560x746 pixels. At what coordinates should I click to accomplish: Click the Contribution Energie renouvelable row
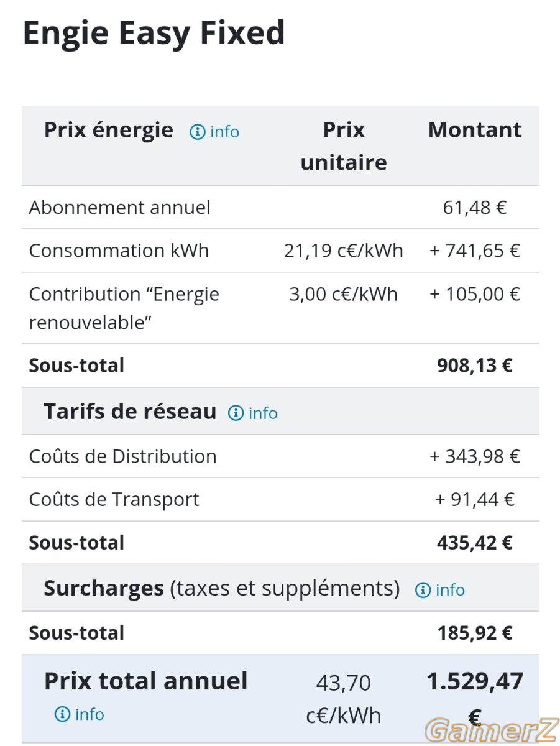point(280,308)
